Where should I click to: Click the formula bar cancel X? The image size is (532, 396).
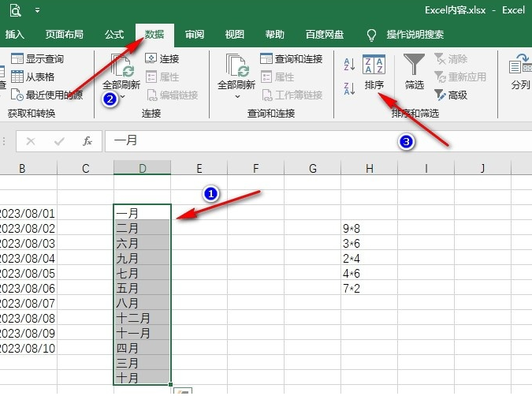[31, 141]
